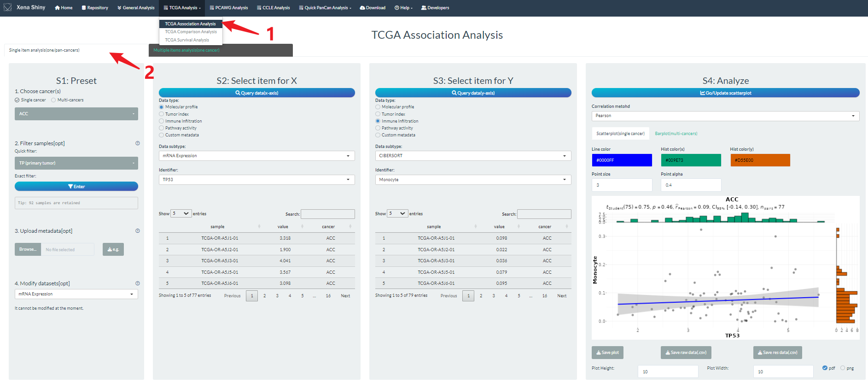The height and width of the screenshot is (383, 868).
Task: Open the Home page icon link
Action: point(58,8)
